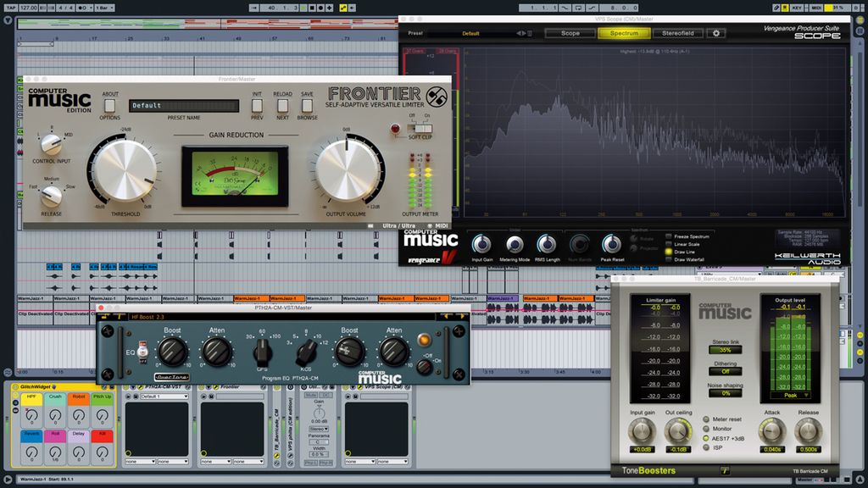The image size is (868, 488).
Task: Click the KEY mapping icon top right
Action: [797, 8]
